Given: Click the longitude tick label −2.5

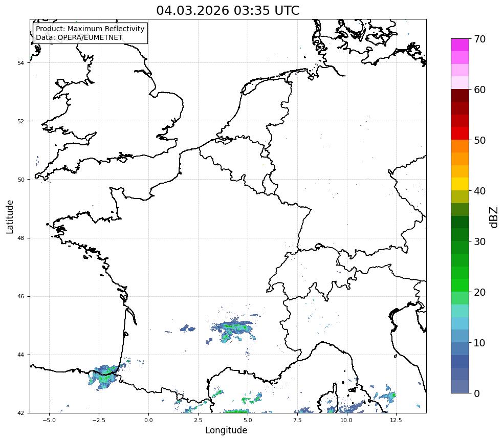Looking at the screenshot, I should tap(99, 420).
